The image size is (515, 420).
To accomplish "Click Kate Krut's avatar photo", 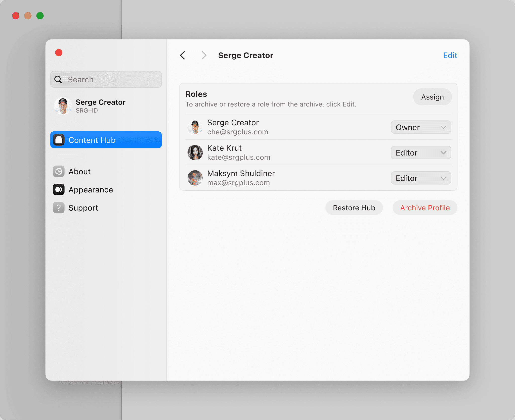I will click(195, 152).
